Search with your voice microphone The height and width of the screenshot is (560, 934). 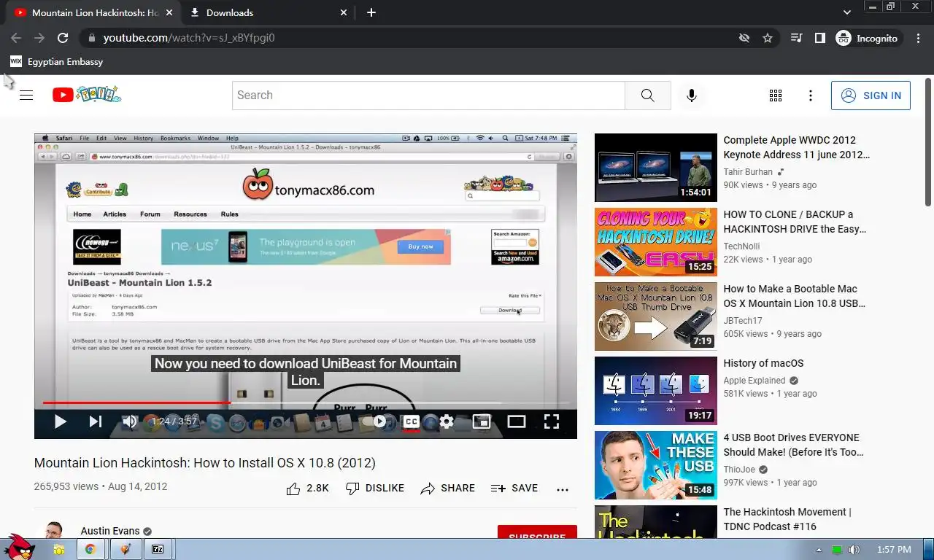tap(692, 96)
